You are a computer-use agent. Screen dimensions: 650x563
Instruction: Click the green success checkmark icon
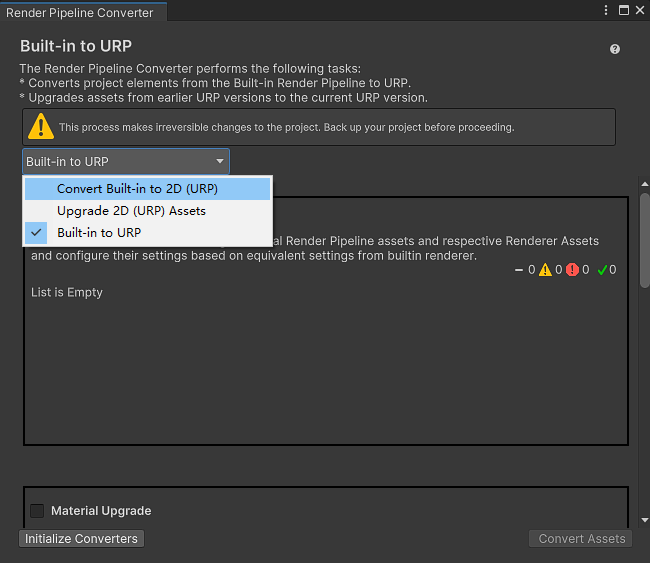click(x=601, y=270)
